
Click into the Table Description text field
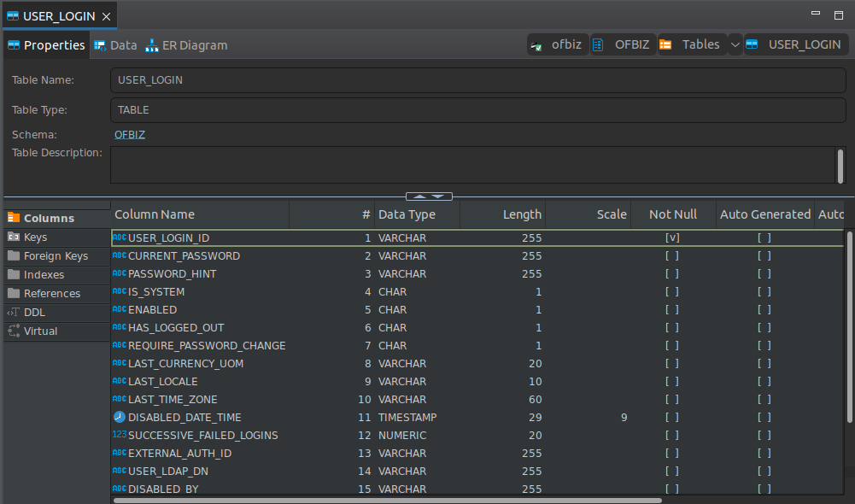click(x=471, y=165)
